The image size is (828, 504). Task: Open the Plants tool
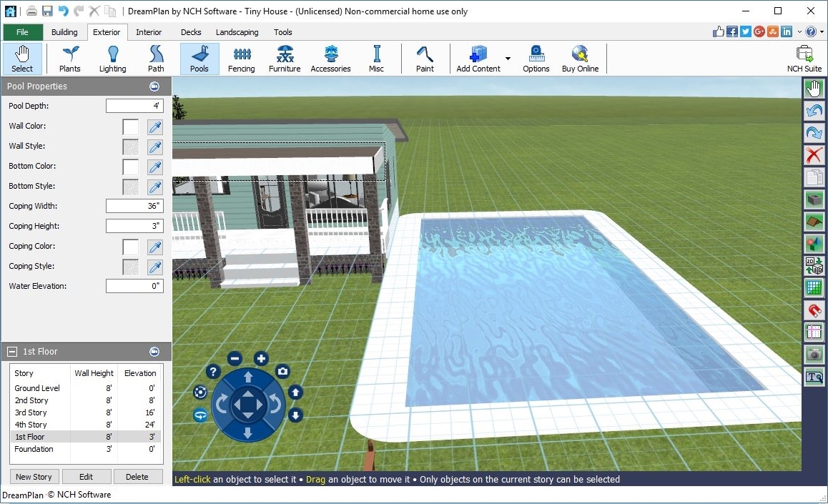70,59
